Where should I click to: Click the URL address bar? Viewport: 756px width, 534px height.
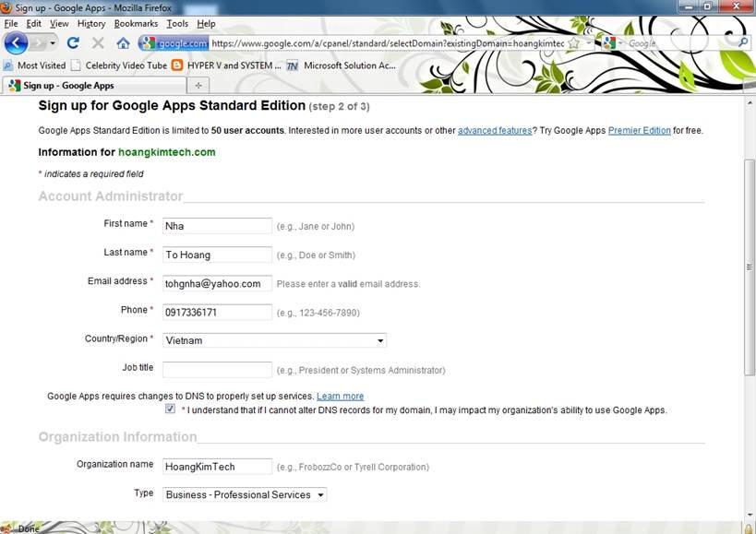[387, 43]
